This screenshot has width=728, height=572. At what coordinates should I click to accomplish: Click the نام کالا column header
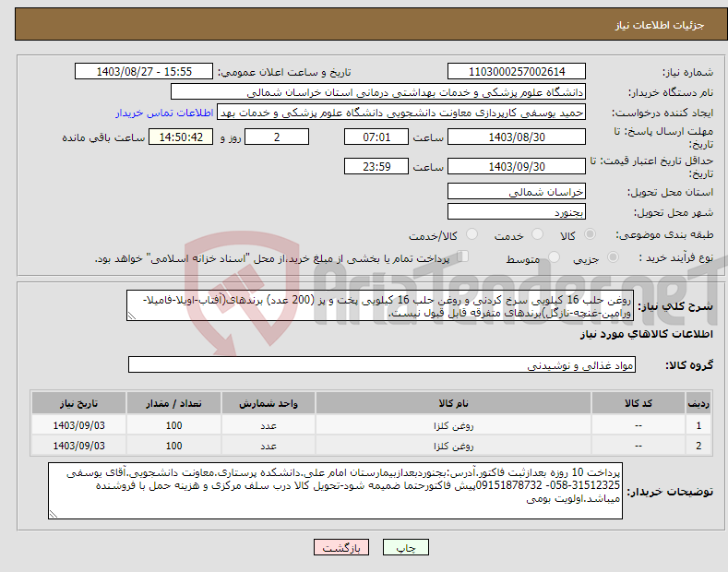coord(453,403)
